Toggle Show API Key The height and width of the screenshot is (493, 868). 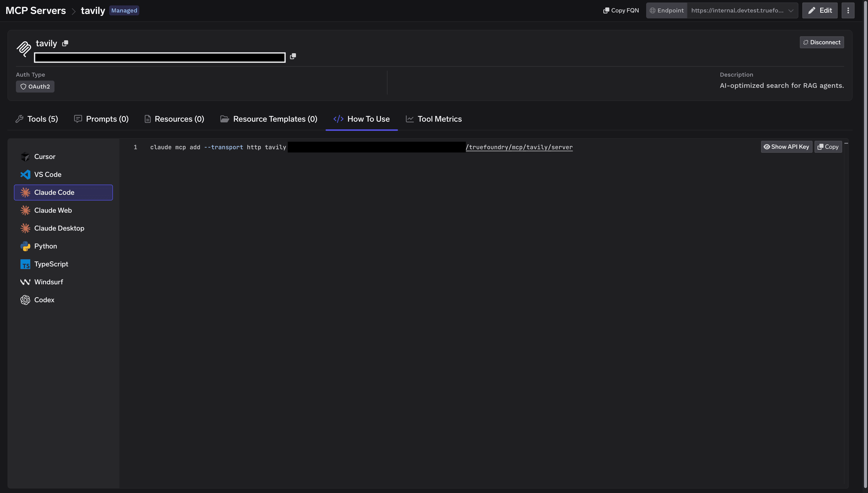click(786, 147)
